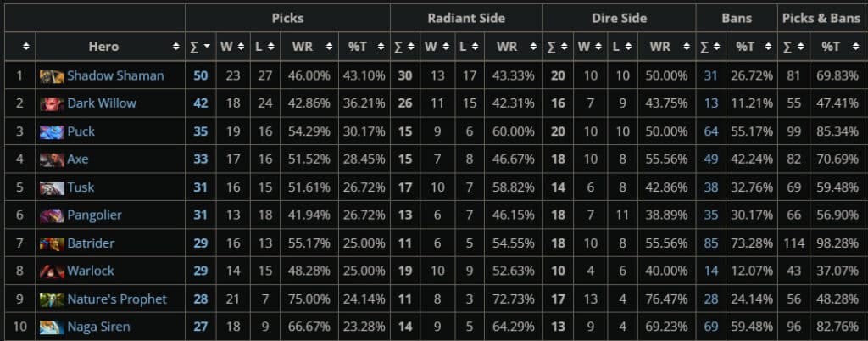868x341 pixels.
Task: Click the Batrider hero portrait icon
Action: pos(52,243)
